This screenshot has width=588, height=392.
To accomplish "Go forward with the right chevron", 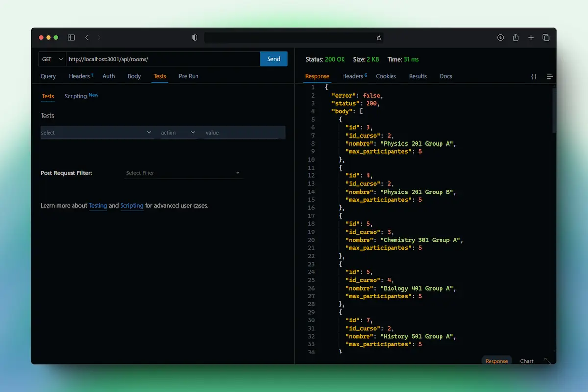I will (99, 37).
